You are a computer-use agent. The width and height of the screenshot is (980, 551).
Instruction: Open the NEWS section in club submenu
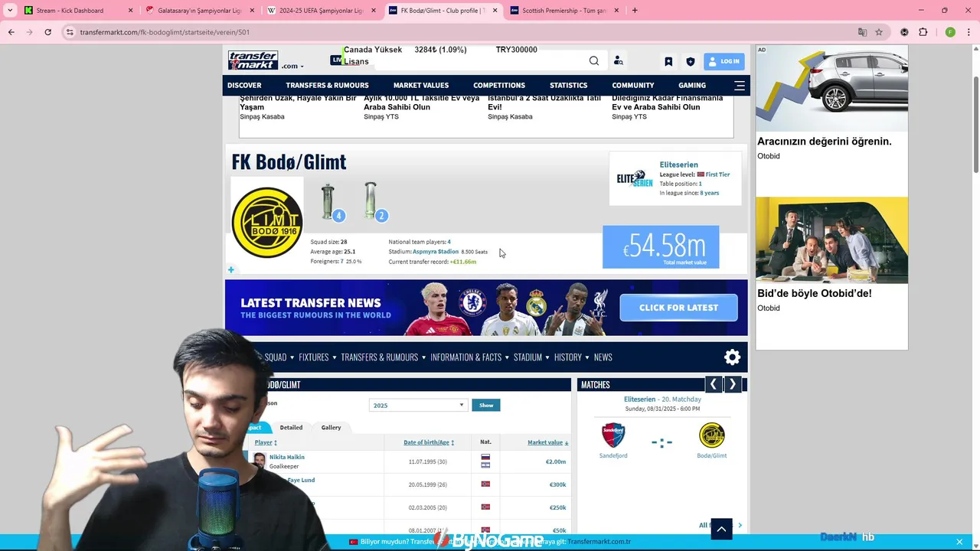[603, 357]
